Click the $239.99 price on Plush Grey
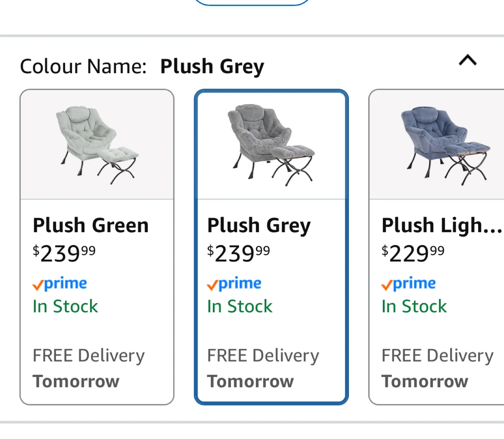The image size is (504, 439). click(x=238, y=253)
